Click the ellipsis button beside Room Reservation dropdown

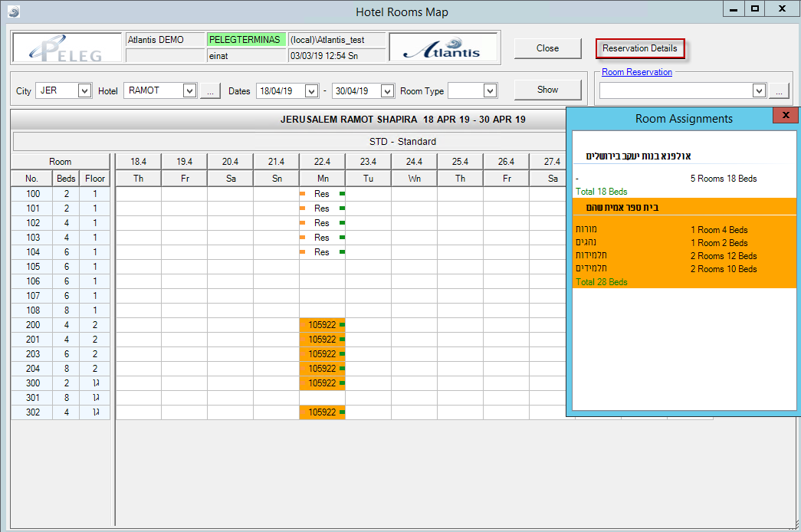(x=779, y=90)
